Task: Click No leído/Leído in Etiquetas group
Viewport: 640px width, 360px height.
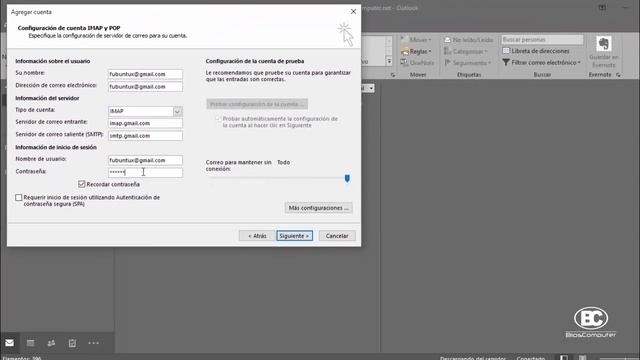Action: click(x=468, y=40)
